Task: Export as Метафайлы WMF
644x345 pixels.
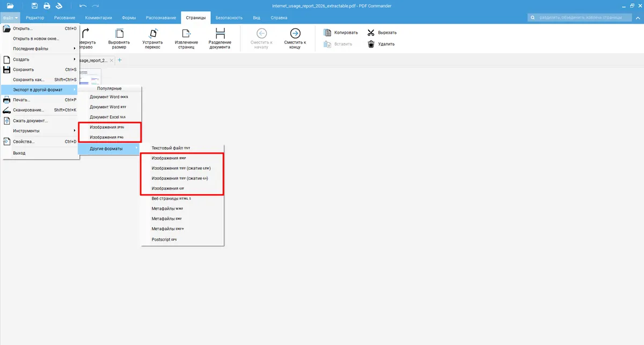Action: (x=182, y=209)
